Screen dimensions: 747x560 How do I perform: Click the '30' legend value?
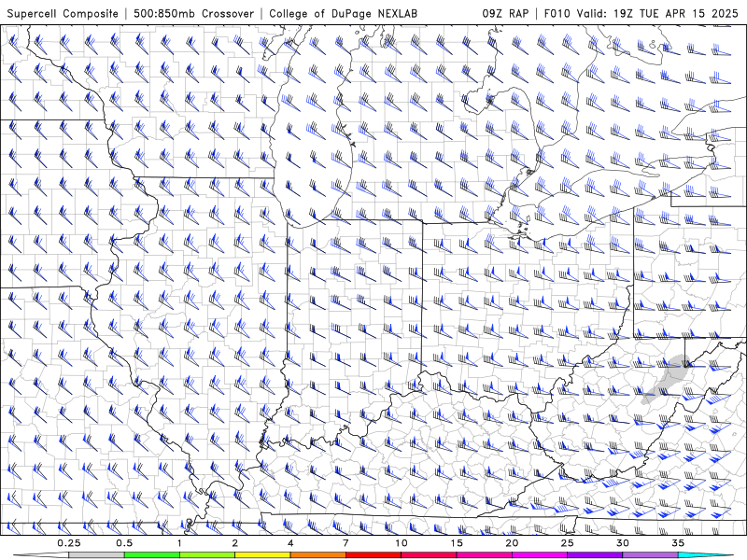point(622,543)
